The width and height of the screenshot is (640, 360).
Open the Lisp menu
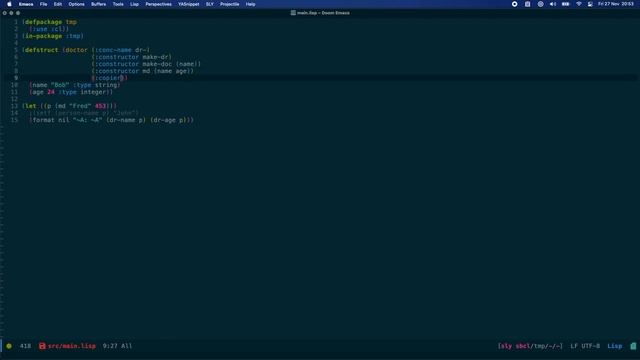(x=134, y=4)
